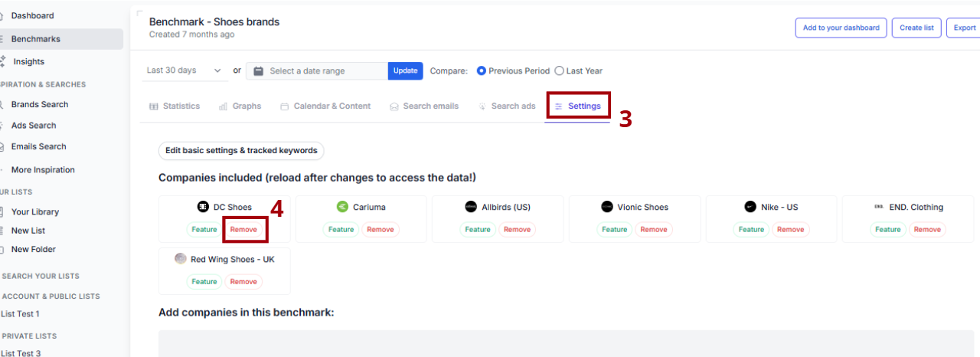This screenshot has width=980, height=357.
Task: Open the Search emails tab
Action: (424, 106)
